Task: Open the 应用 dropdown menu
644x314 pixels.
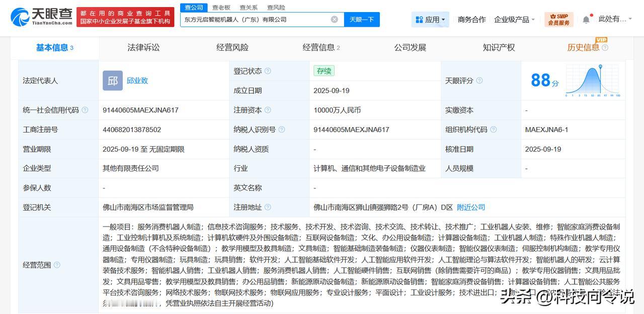Action: (430, 20)
